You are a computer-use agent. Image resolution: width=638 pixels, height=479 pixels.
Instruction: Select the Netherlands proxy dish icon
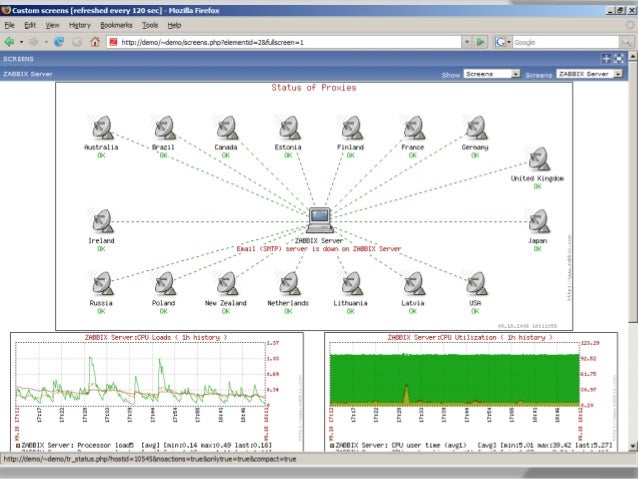point(289,284)
